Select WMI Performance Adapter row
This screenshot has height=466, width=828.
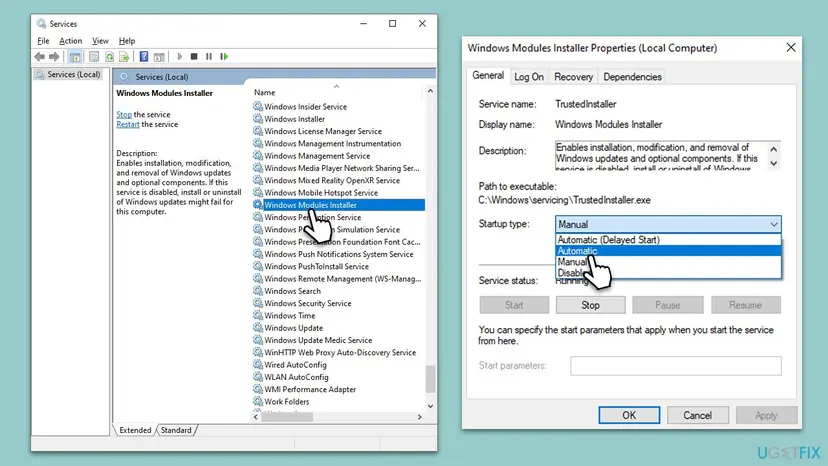click(338, 389)
